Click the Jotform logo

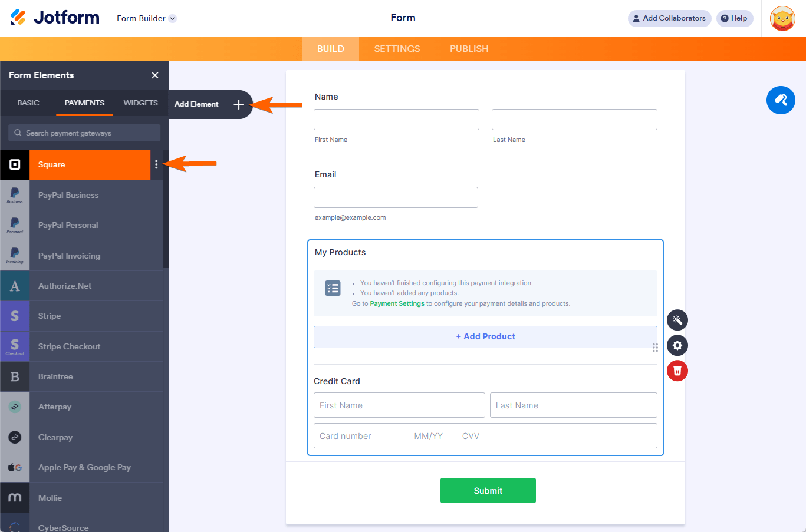[x=55, y=18]
